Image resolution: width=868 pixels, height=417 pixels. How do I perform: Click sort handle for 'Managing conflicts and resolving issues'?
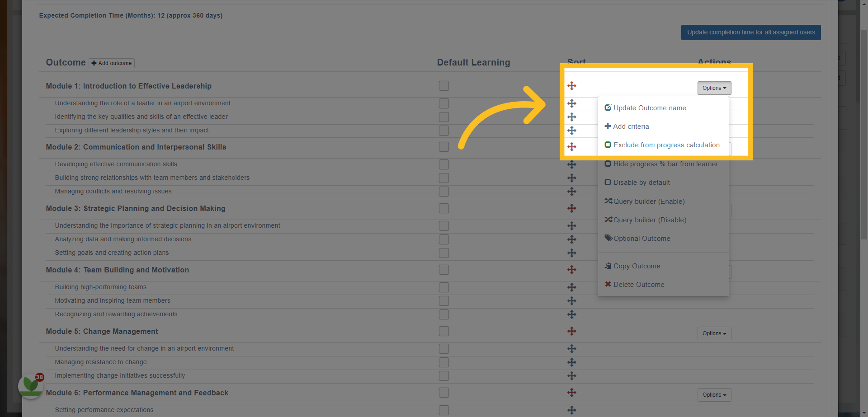[x=571, y=192]
